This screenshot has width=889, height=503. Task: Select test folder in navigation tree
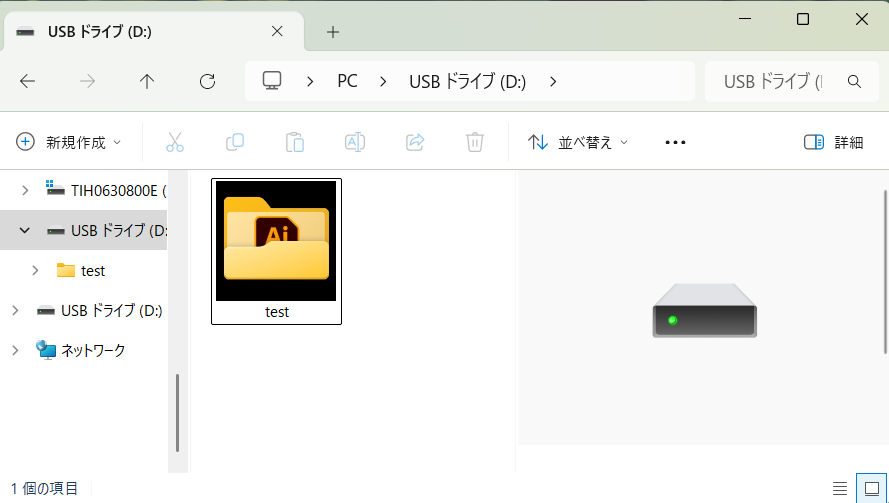81,270
